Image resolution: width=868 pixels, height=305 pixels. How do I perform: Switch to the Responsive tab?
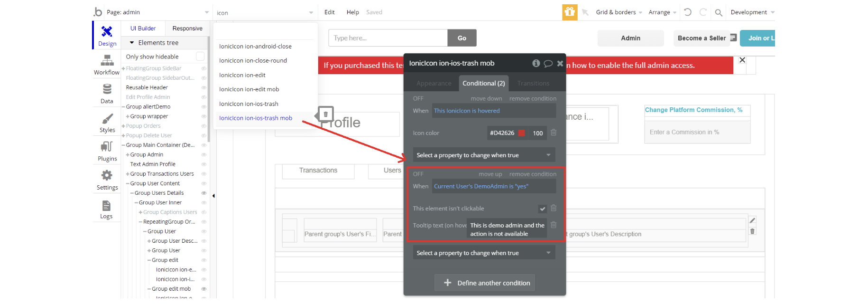187,29
